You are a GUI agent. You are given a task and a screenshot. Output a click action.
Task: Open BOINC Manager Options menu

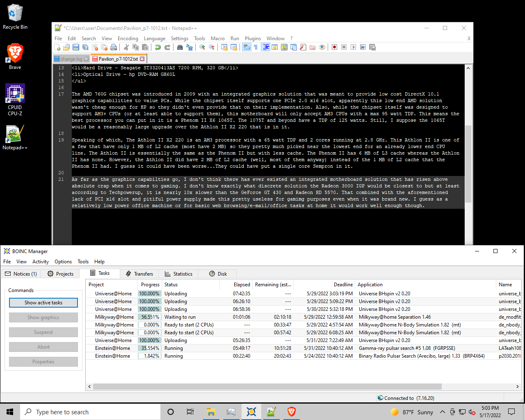point(63,262)
